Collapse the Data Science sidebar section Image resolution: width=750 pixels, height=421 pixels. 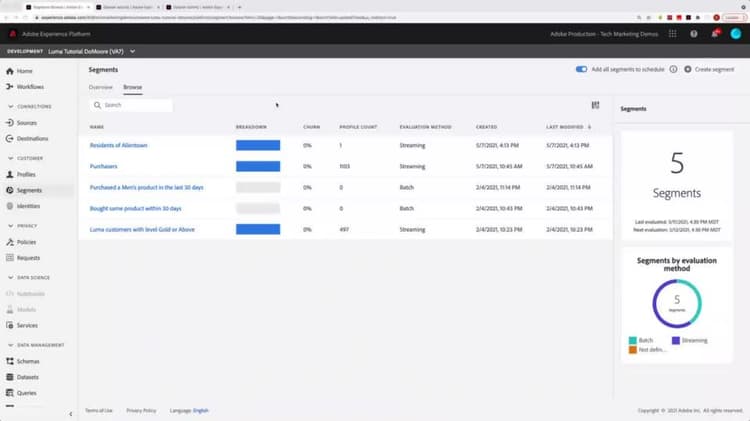(x=11, y=277)
